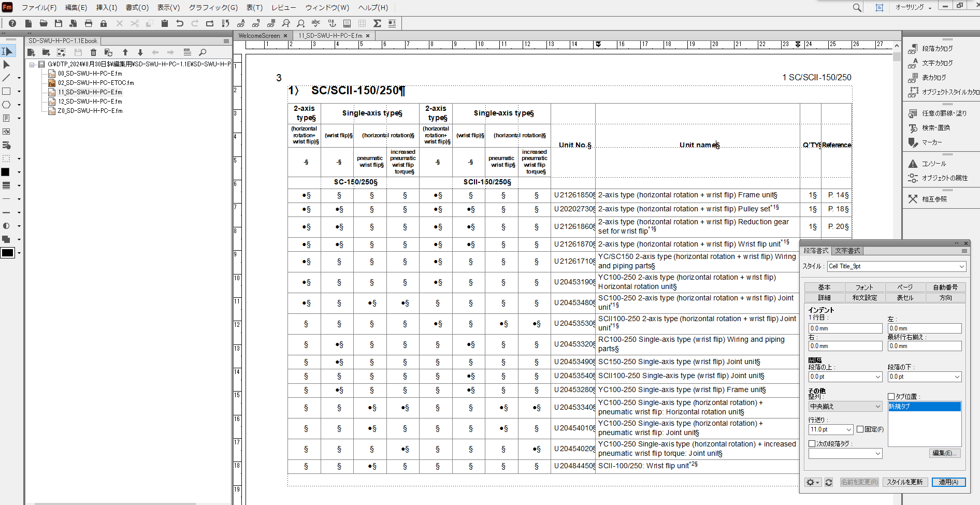980x505 pixels.
Task: Open the Help icon in the toolbar
Action: 12,23
